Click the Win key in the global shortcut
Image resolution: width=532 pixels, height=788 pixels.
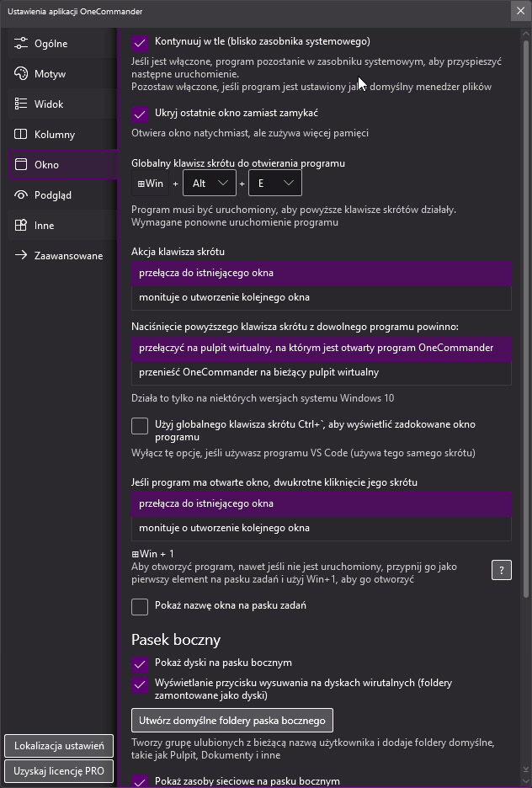(151, 183)
